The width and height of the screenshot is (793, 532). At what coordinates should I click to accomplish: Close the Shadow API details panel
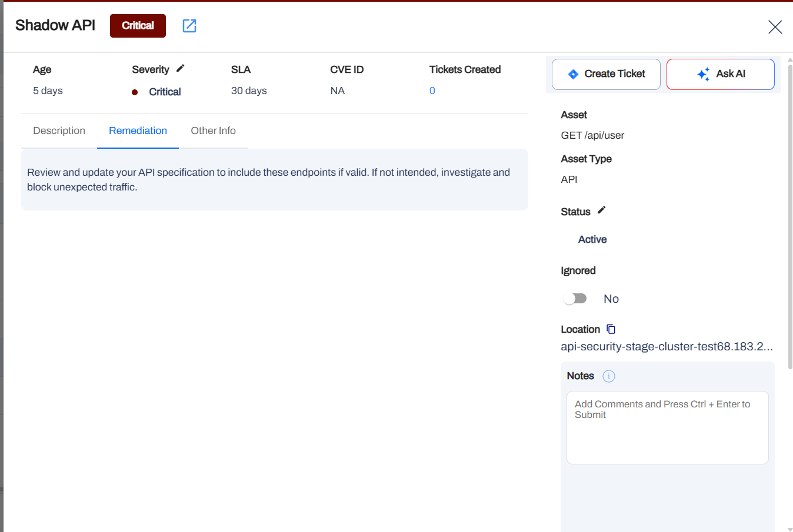point(775,27)
